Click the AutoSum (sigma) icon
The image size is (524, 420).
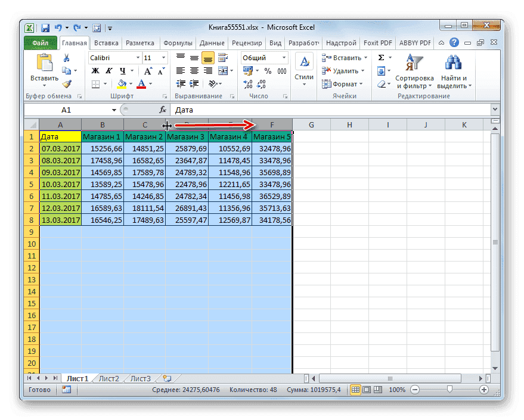click(380, 57)
